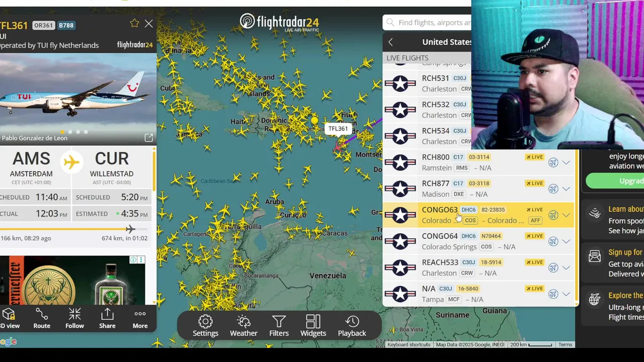Image resolution: width=644 pixels, height=362 pixels.
Task: Go back from United States list
Action: [390, 42]
